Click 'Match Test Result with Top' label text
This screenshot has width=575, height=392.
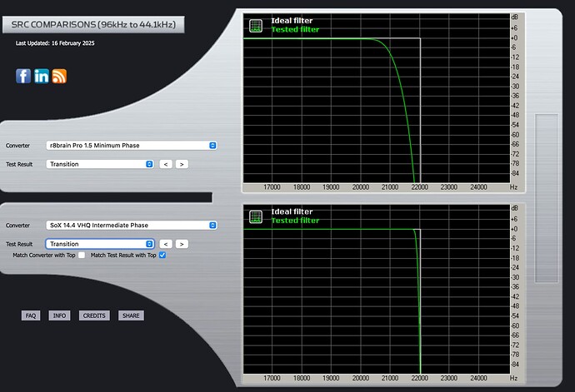[x=123, y=255]
